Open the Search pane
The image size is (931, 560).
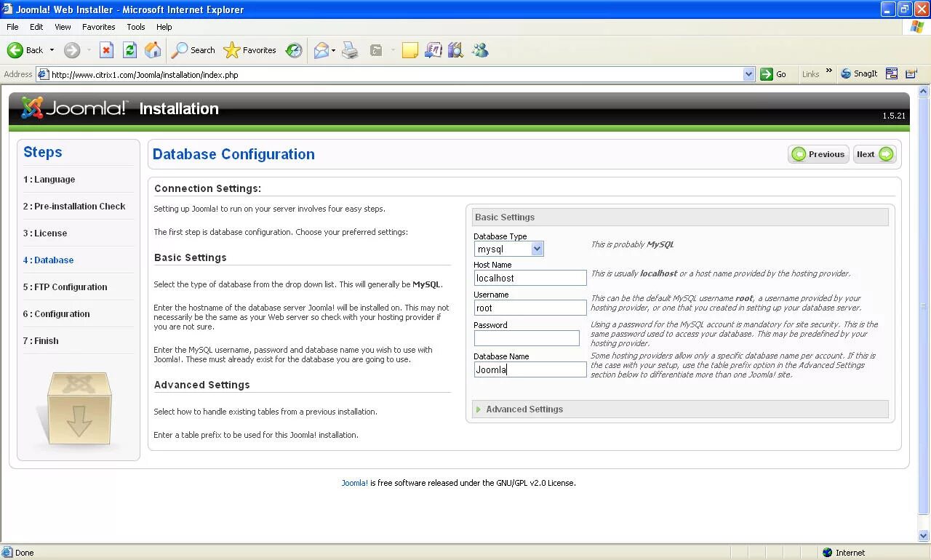click(x=193, y=50)
